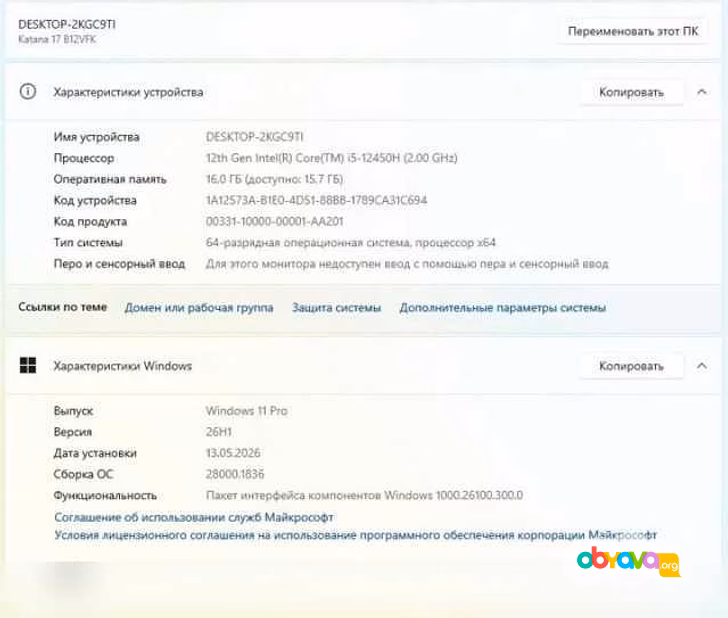Click the Windows logo icon beside Характеристики Windows
728x618 pixels.
tap(28, 365)
